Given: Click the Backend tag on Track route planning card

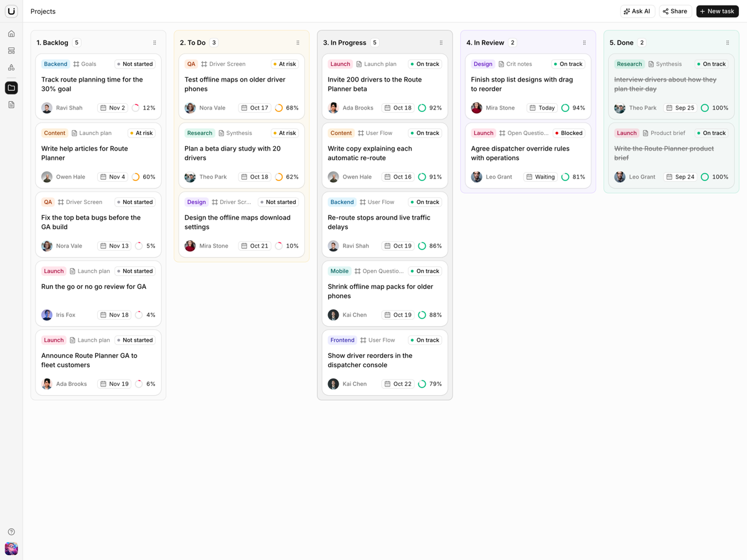Looking at the screenshot, I should tap(55, 64).
